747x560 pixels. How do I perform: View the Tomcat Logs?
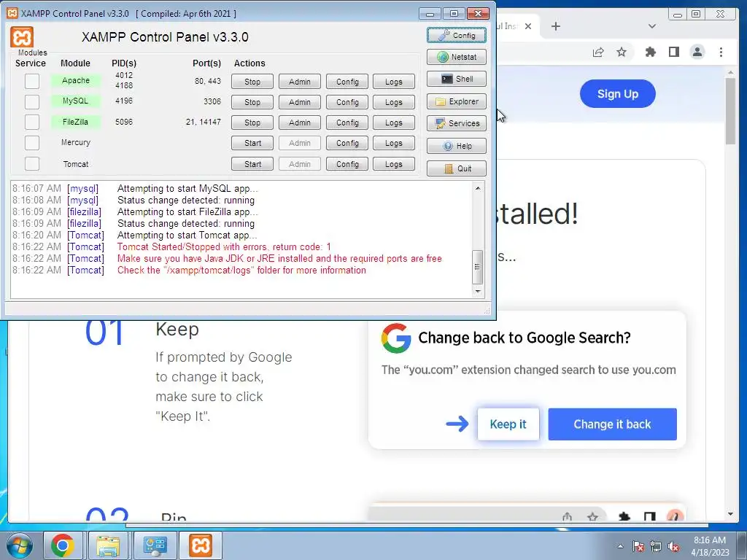(x=394, y=164)
